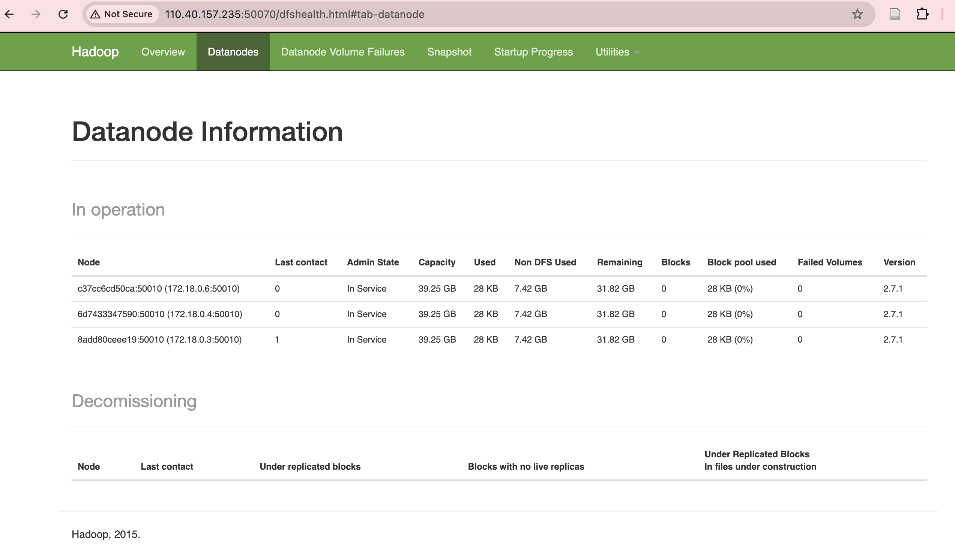Click 7.42 GB Non DFS Used in c37cc6cd50ca row
Viewport: 955px width, 560px height.
pyautogui.click(x=530, y=289)
